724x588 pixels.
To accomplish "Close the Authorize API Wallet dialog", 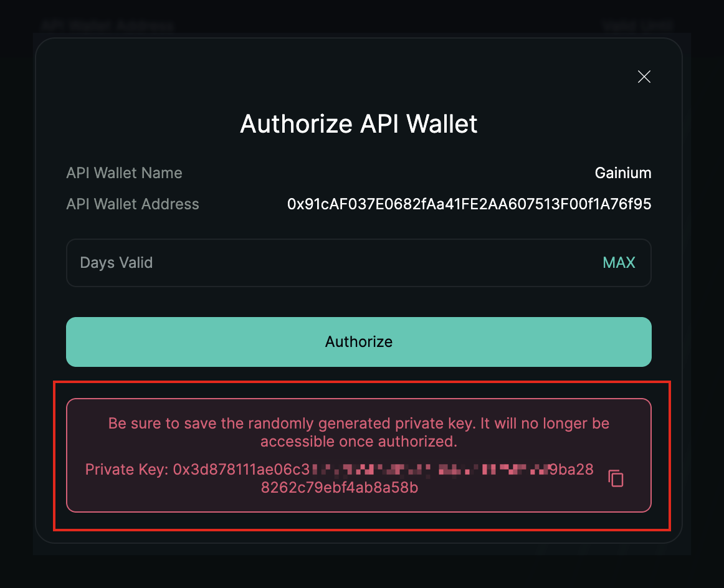I will point(644,77).
